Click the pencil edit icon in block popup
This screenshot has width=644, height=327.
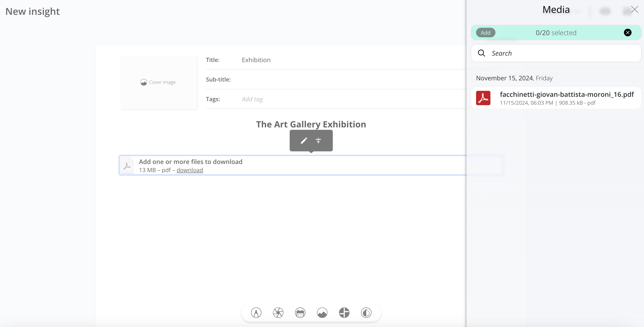304,141
